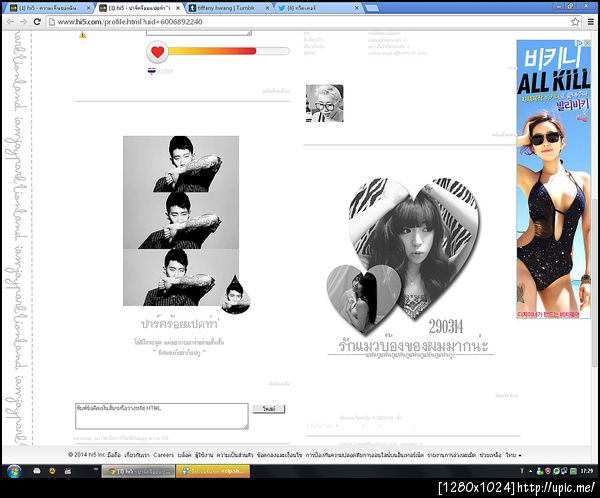
Task: Click the red shield tray icon
Action: (x=548, y=471)
